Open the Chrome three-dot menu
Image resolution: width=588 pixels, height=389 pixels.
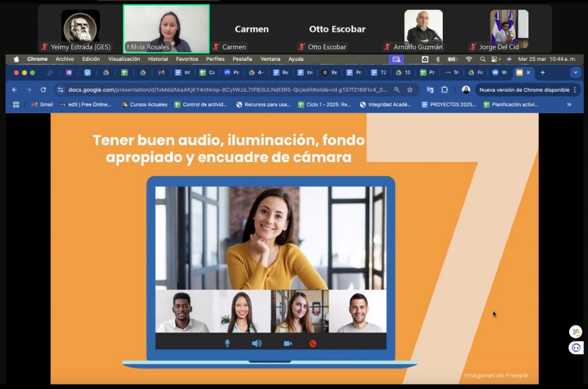coord(575,90)
